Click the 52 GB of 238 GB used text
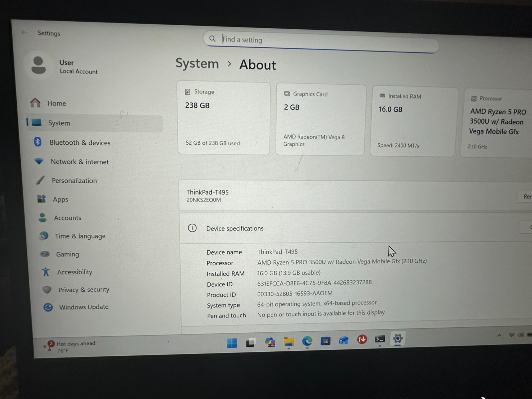 [212, 143]
